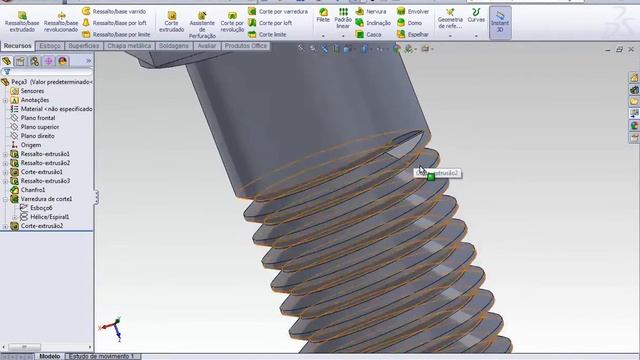Choose Ressalto/base varrido
640x360 pixels.
point(114,11)
